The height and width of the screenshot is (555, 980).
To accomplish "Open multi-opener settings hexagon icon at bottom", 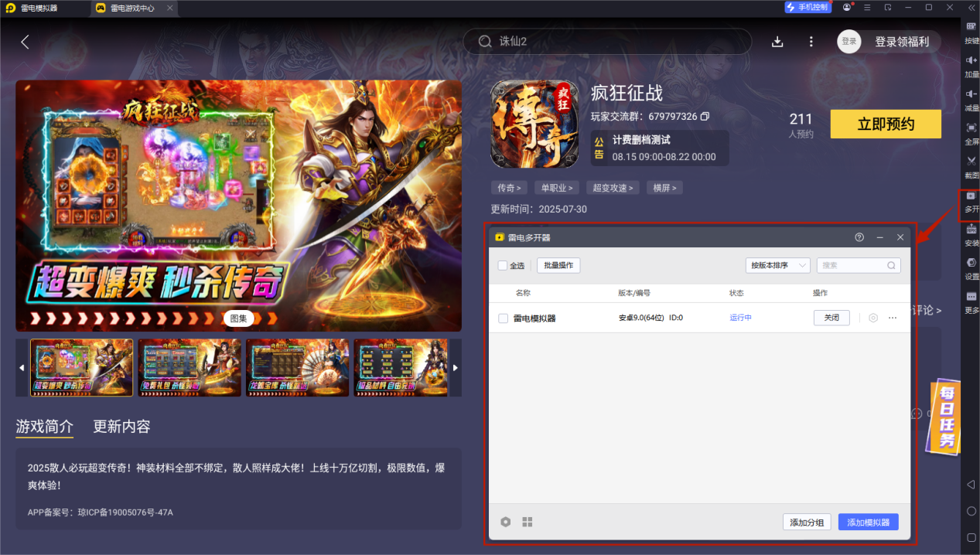I will 506,522.
